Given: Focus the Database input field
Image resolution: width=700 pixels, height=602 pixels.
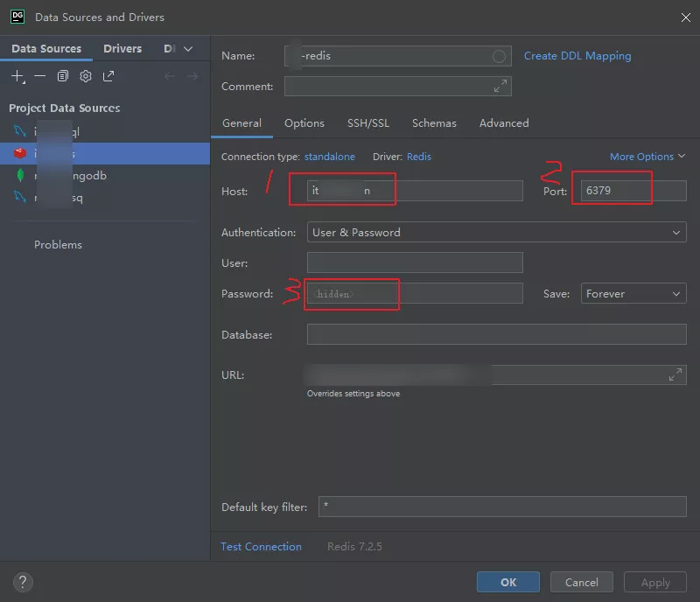Looking at the screenshot, I should 496,334.
